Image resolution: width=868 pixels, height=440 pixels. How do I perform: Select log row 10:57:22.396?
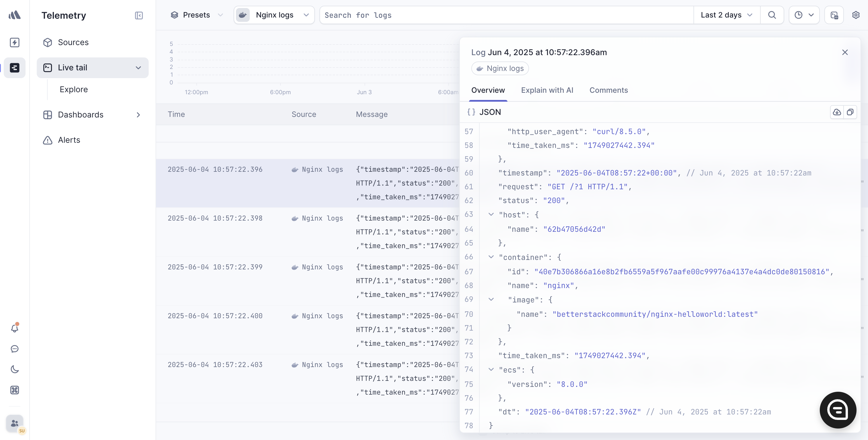[x=308, y=183]
